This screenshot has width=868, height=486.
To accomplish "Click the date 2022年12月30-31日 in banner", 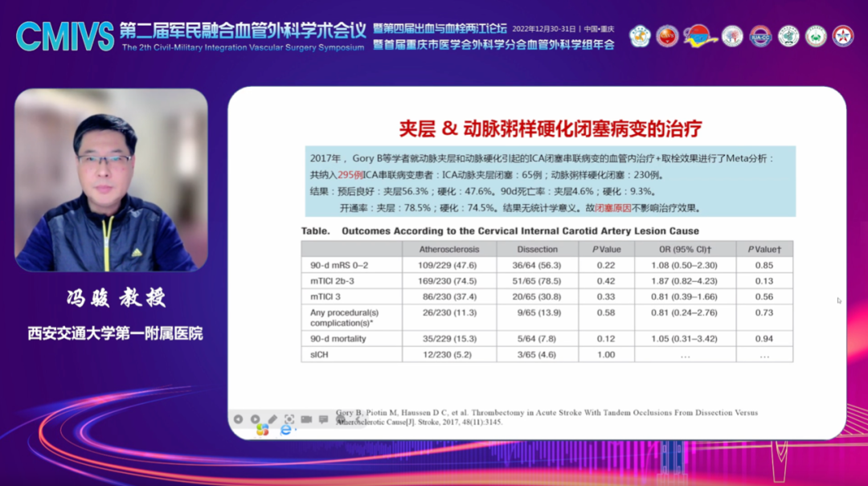I will tap(543, 29).
